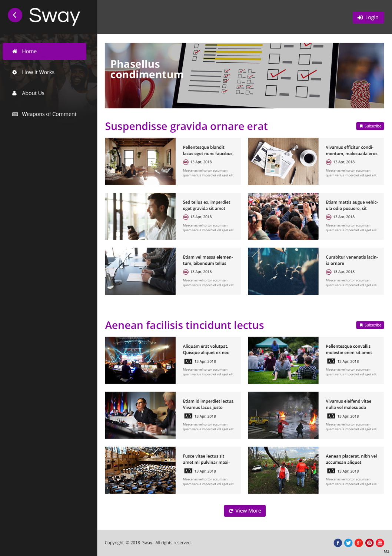Open Fusce vitae lectus article title

(206, 459)
